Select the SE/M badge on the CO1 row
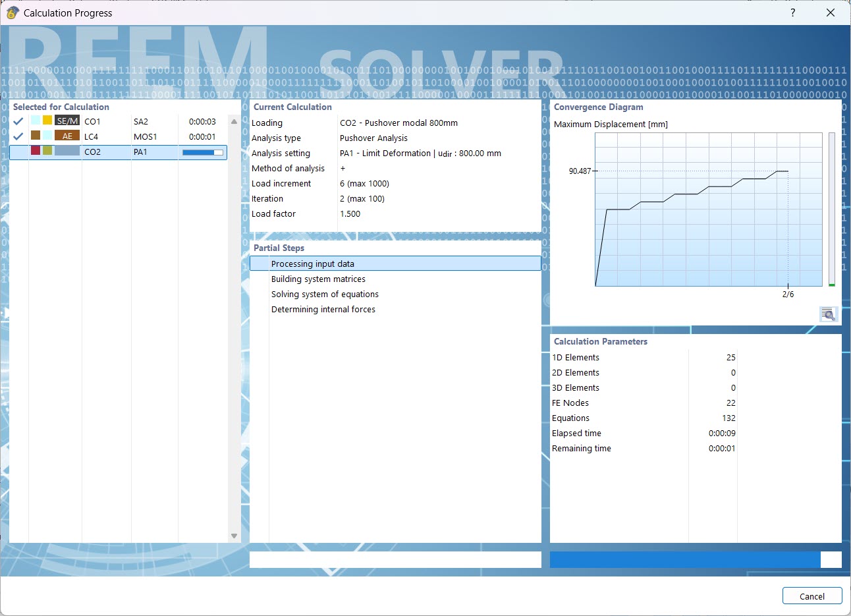 tap(67, 121)
